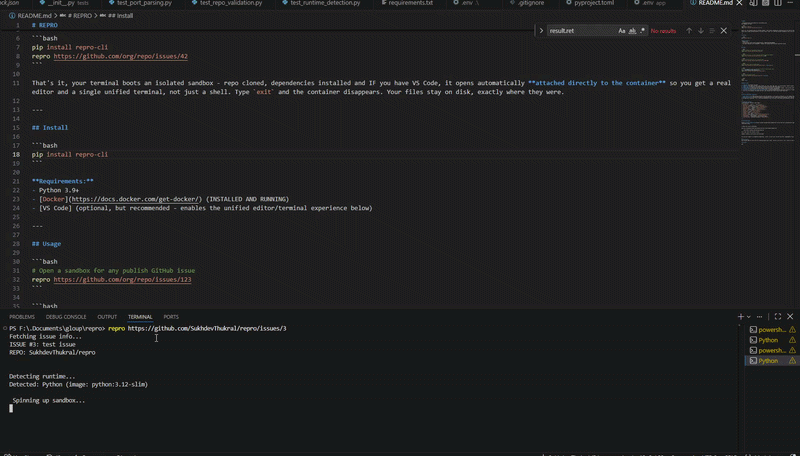This screenshot has height=456, width=800.
Task: Open README.md breadcrumb dropdown
Action: 30,16
